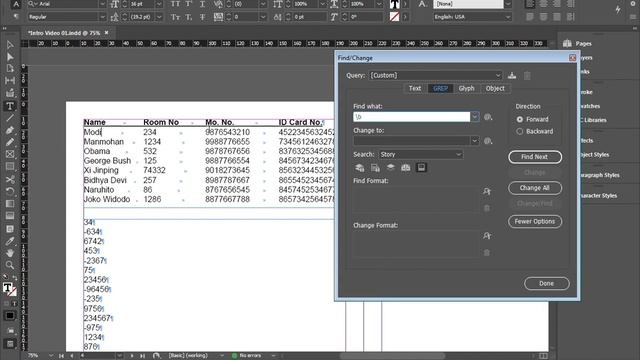This screenshot has height=360, width=640.
Task: Select the Rectangle Frame tool
Action: coord(10,154)
